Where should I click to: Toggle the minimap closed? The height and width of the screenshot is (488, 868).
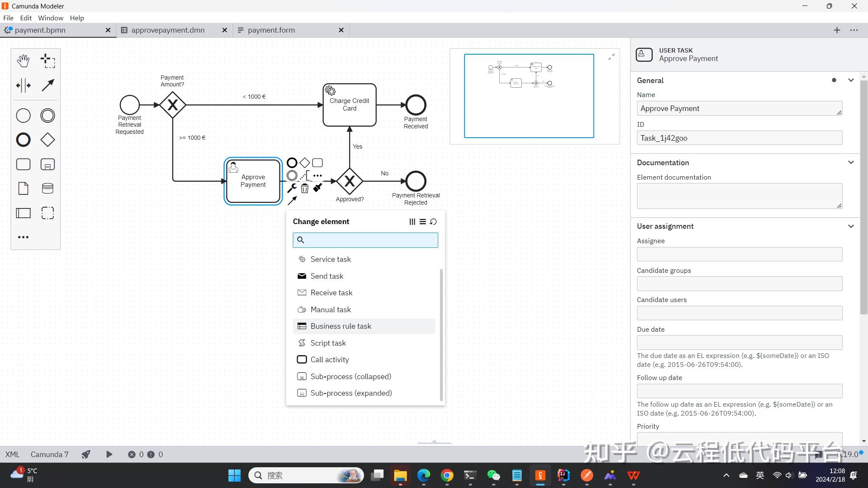(x=611, y=57)
